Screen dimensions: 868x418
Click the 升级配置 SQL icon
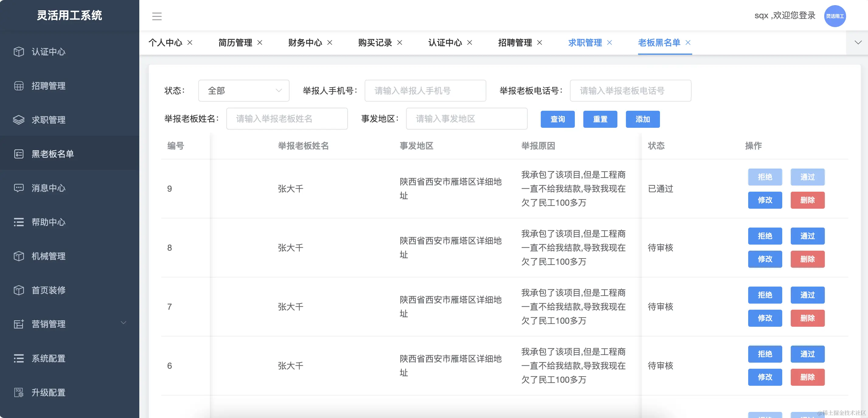pyautogui.click(x=19, y=392)
